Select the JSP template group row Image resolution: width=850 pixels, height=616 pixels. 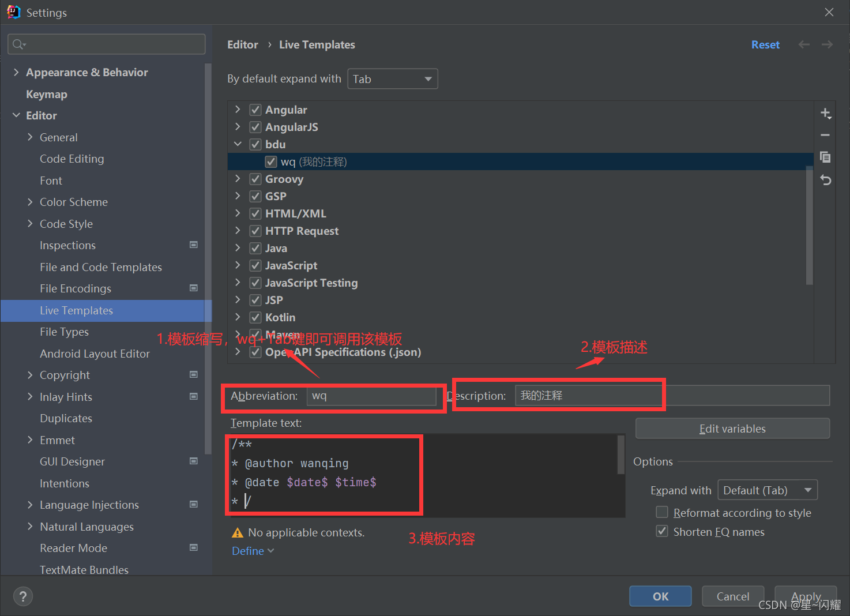click(x=521, y=300)
